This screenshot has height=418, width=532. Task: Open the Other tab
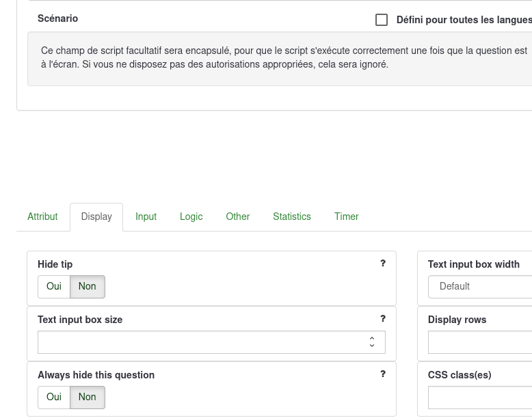coord(237,217)
